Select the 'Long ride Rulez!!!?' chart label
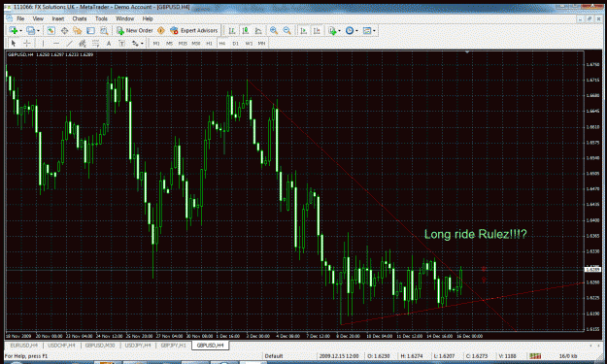 tap(475, 234)
